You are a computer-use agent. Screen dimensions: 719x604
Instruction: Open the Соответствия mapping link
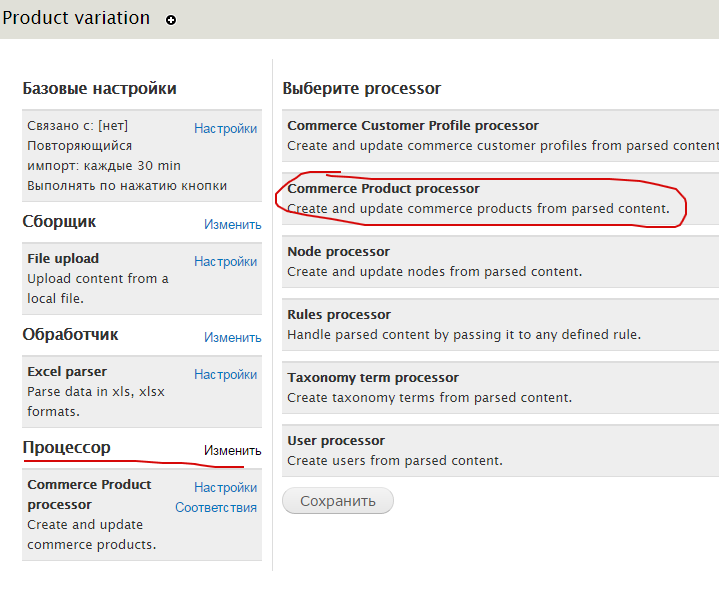click(216, 507)
